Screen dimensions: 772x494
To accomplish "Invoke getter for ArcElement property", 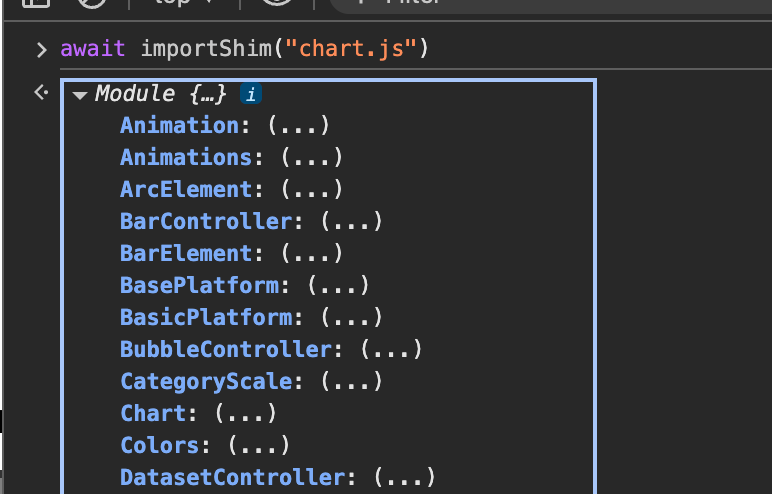I will pos(312,190).
